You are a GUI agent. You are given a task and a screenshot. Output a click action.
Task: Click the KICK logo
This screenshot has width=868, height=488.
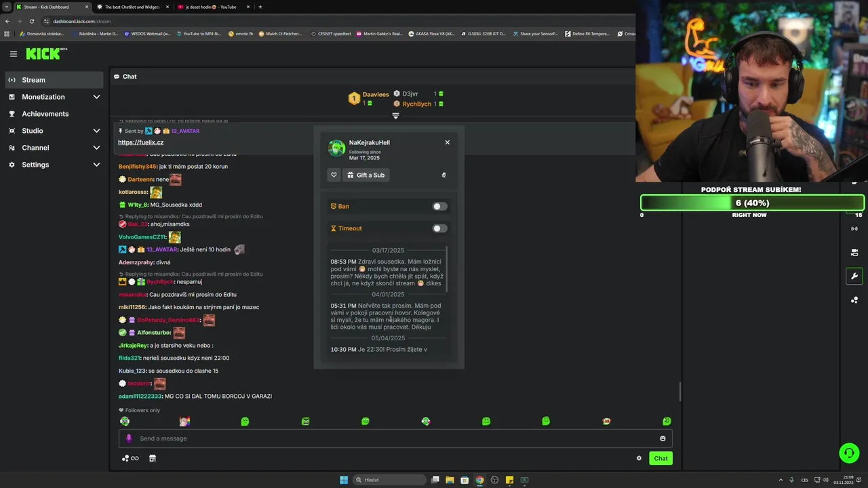43,54
